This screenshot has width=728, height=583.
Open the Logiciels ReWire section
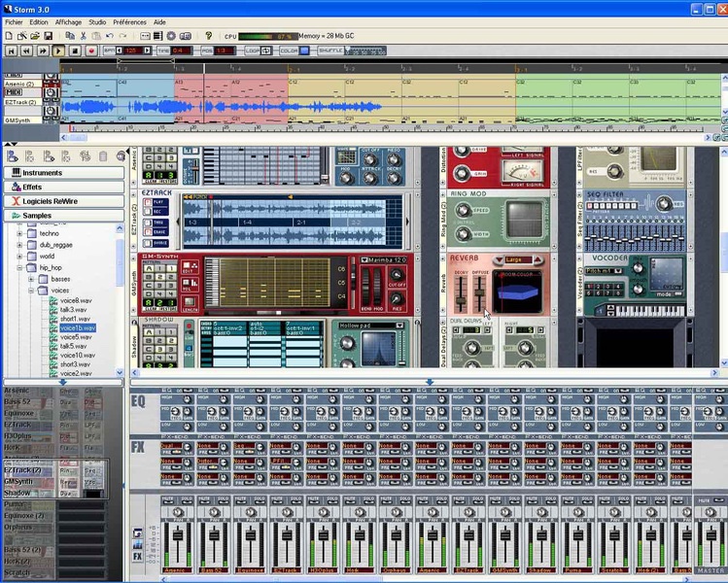coord(64,201)
